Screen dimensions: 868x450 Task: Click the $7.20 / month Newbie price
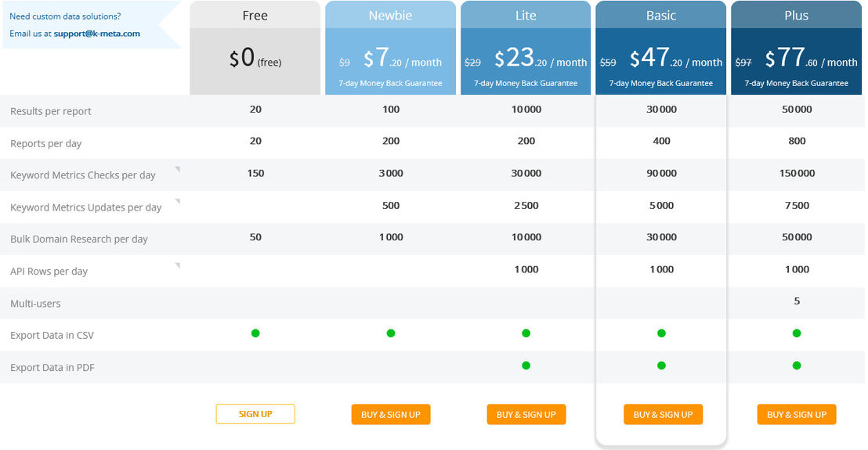click(x=403, y=58)
